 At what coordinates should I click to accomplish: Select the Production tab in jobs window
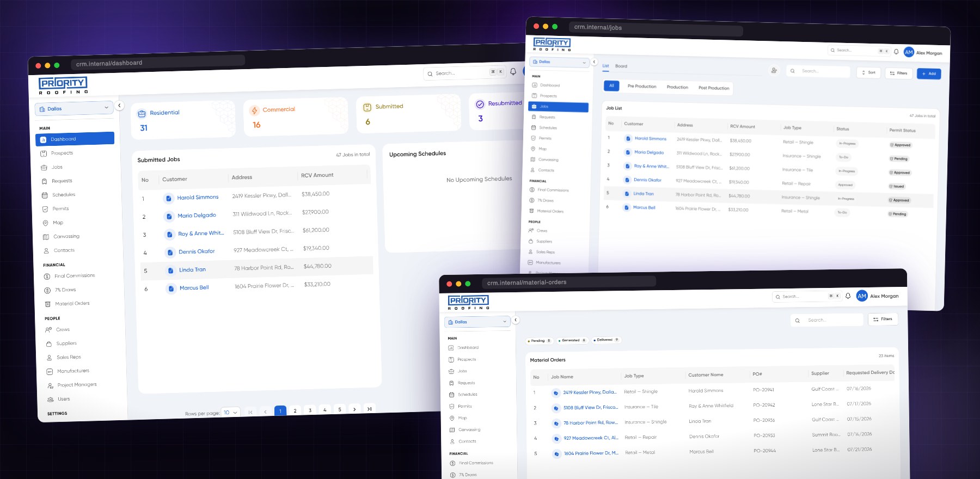click(x=677, y=87)
